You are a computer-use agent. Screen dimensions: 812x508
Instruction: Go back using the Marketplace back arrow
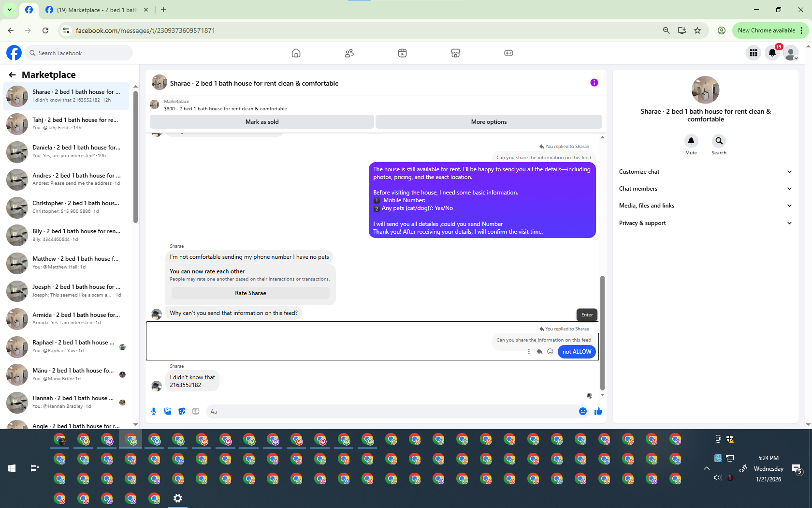(12, 75)
